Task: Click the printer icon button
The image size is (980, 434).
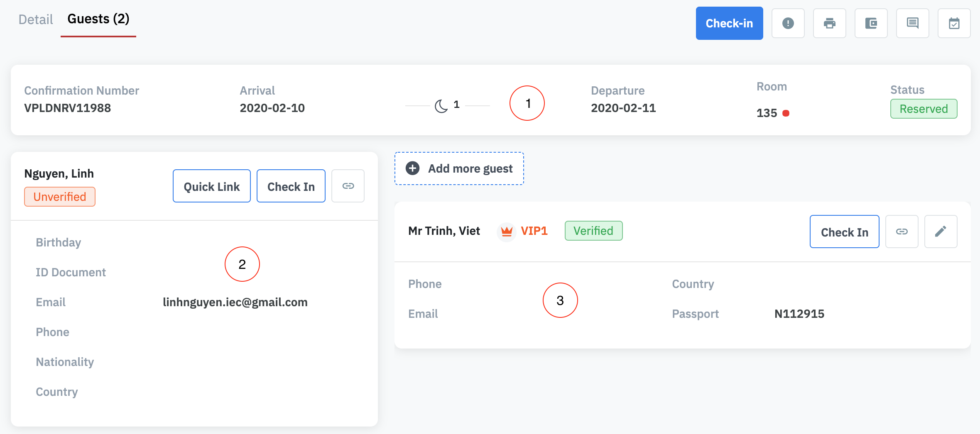Action: 829,23
